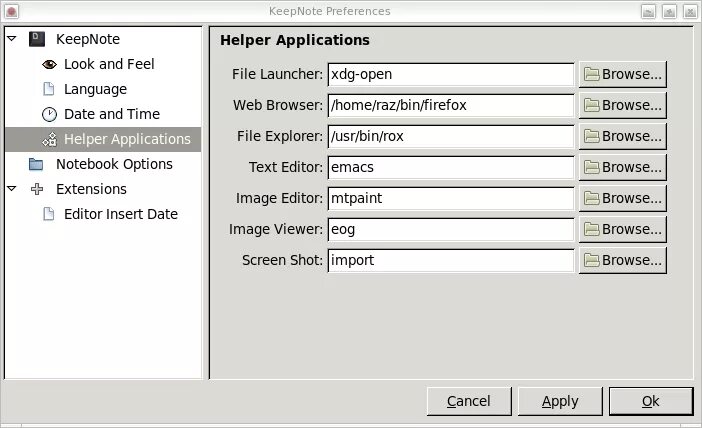Click the clock icon beside Date and Time
The height and width of the screenshot is (428, 702).
pos(49,114)
